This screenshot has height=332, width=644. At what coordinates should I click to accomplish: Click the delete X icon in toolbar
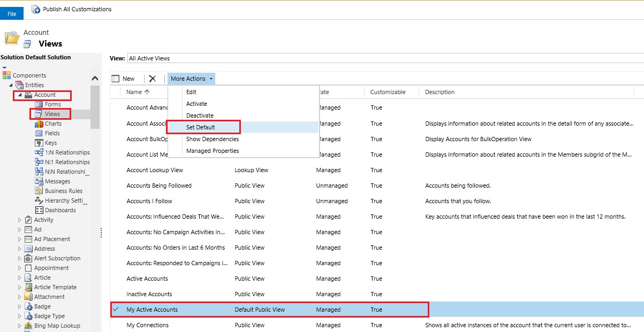pyautogui.click(x=153, y=79)
